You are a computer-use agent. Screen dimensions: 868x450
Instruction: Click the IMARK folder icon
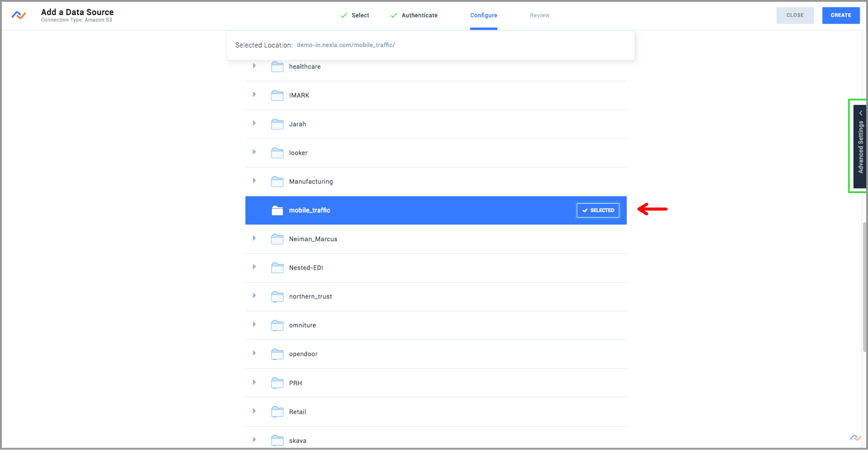pos(277,95)
